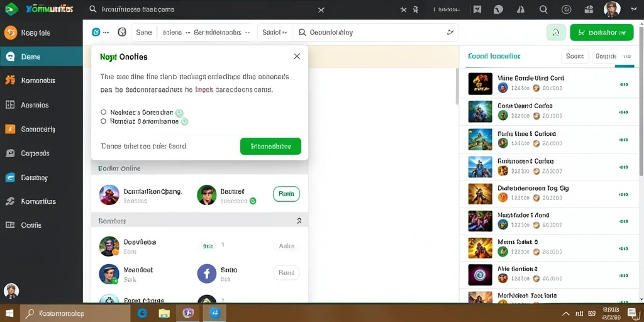Click the 'Rame' button in the 'Sanio' row

(286, 272)
